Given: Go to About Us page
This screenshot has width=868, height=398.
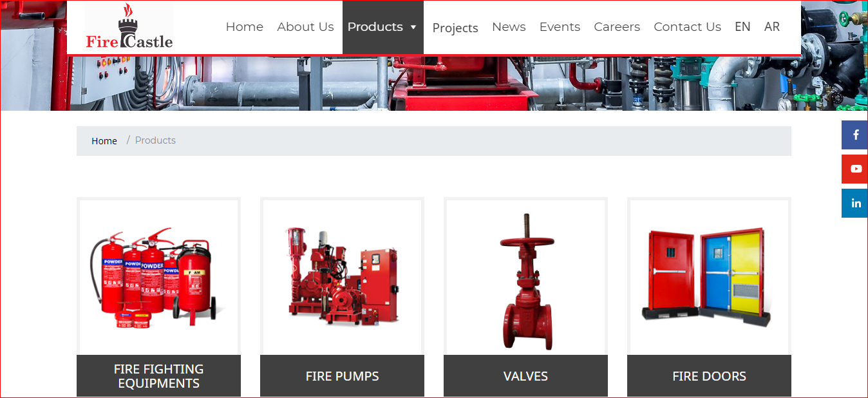Looking at the screenshot, I should point(305,27).
